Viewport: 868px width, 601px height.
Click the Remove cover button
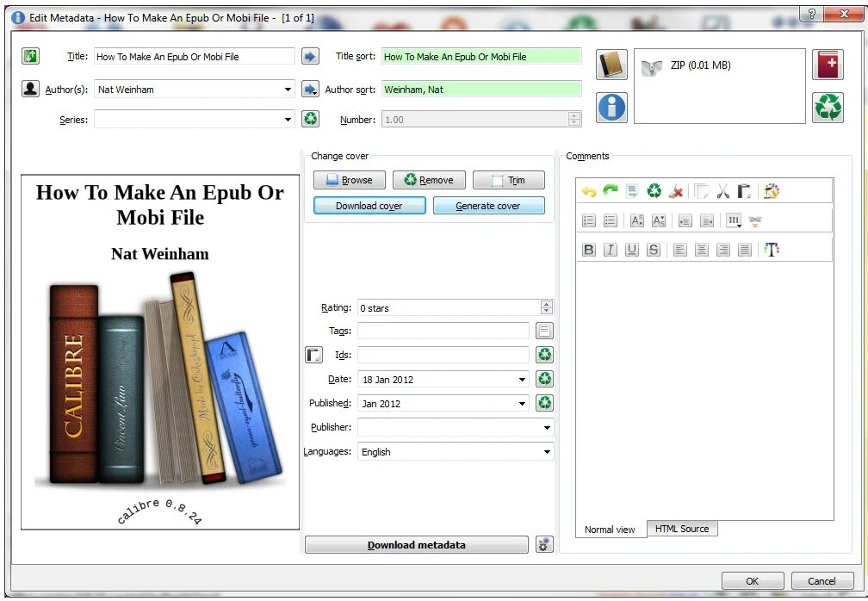coord(429,180)
